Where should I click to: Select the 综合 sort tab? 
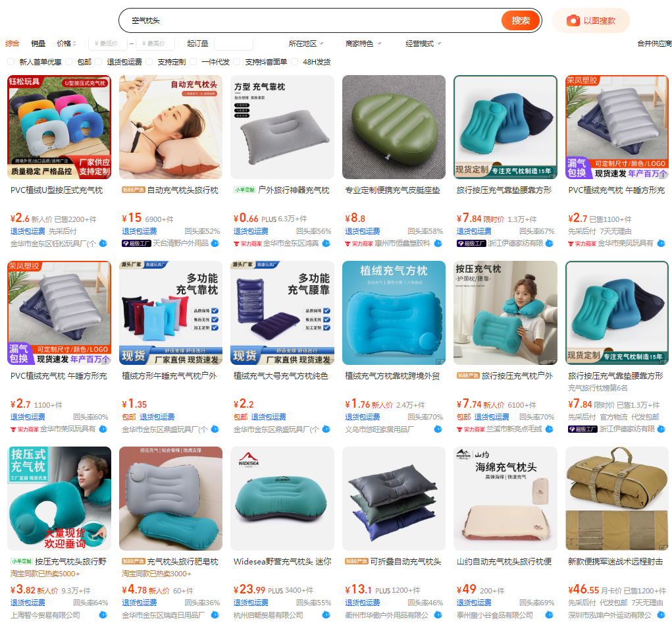point(12,43)
